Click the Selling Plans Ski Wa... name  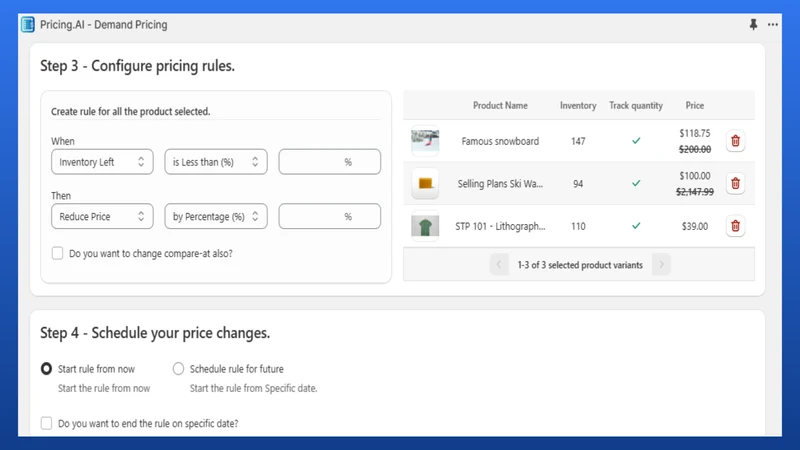click(500, 183)
